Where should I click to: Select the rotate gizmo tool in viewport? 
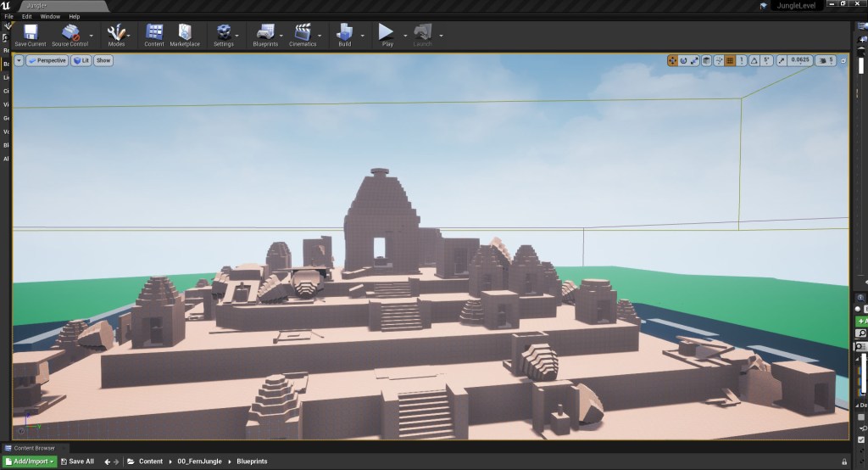coord(683,60)
